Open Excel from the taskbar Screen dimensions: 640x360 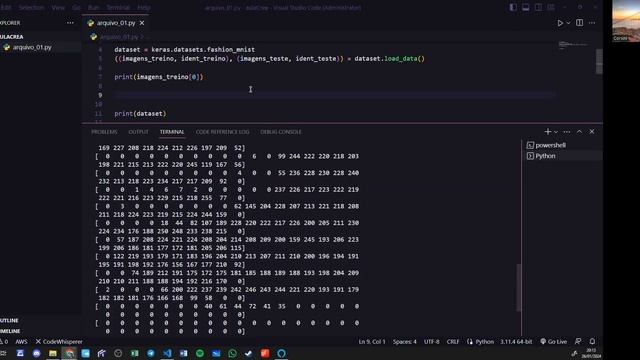[x=134, y=353]
